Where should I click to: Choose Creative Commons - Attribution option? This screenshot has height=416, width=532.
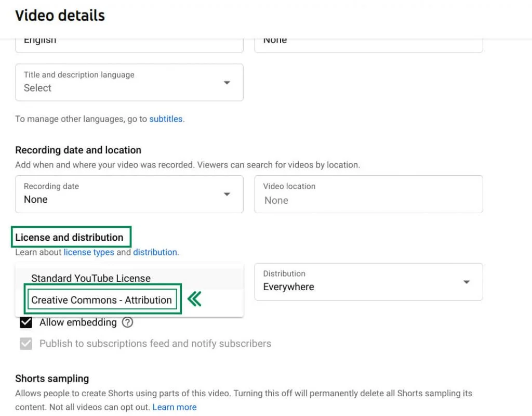tap(102, 300)
